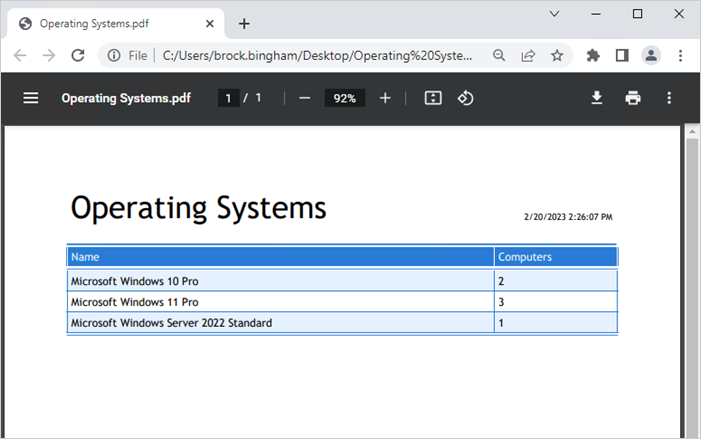Click the scrollbar up arrow
701x439 pixels.
pos(692,131)
